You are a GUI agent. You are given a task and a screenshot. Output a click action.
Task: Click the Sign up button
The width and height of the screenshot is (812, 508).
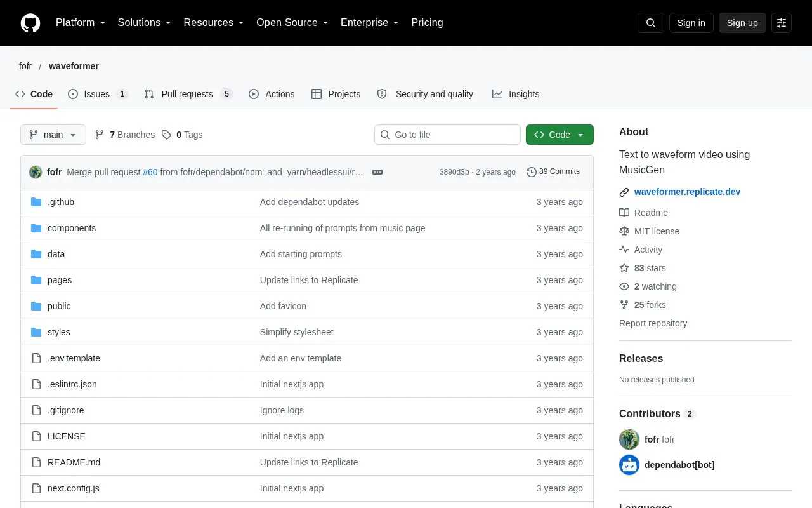742,23
